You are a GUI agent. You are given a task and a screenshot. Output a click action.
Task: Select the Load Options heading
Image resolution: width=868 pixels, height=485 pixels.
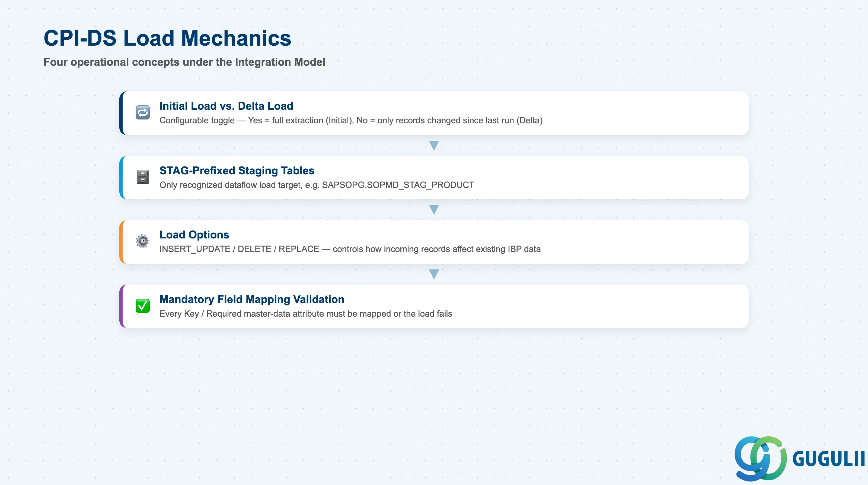194,235
